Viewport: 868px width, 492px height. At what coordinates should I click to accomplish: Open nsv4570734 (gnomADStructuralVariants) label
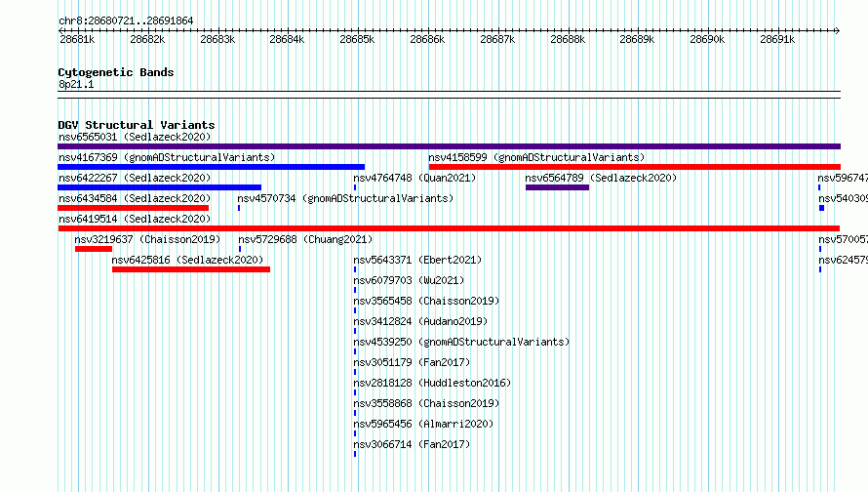[x=345, y=198]
